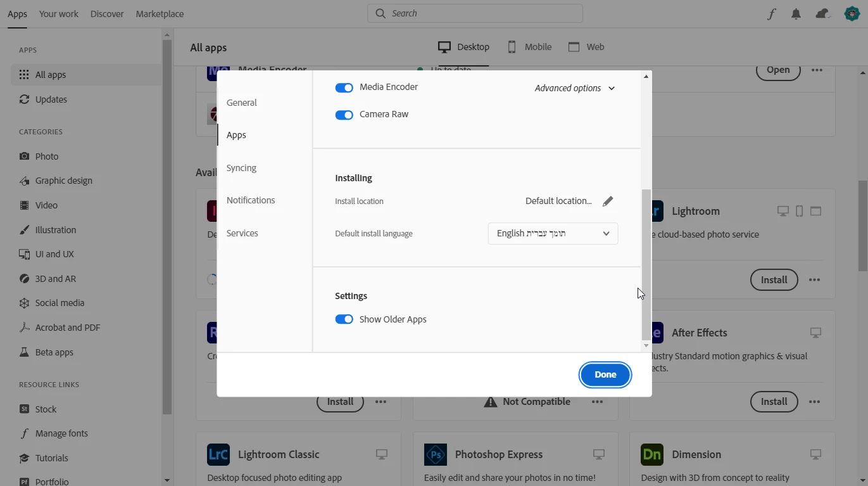868x486 pixels.
Task: Switch to the Desktop apps tab
Action: click(x=464, y=47)
